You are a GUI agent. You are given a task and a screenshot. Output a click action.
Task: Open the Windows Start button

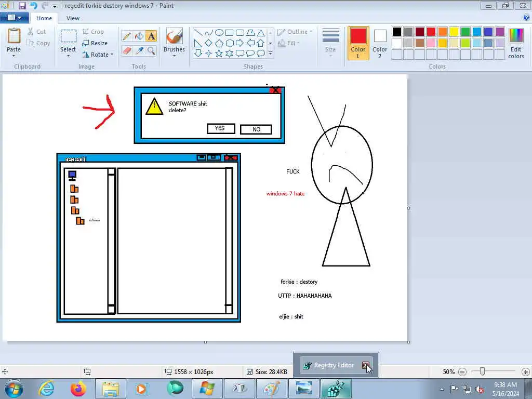[x=14, y=389]
